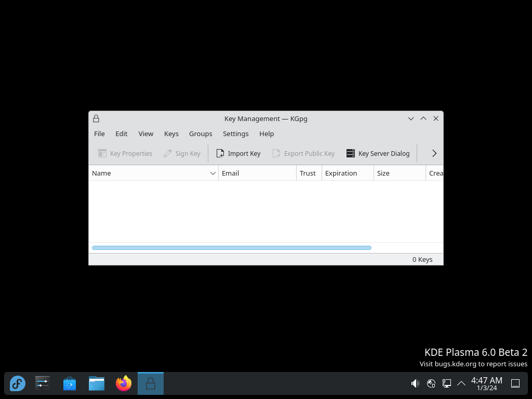Screen dimensions: 532x399
Task: Sort by the Expiration column header
Action: [x=348, y=173]
